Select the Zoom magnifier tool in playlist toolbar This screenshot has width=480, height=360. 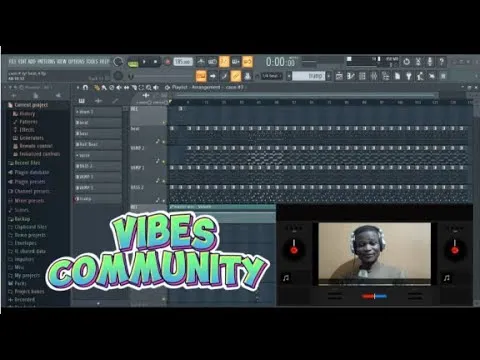click(x=148, y=88)
